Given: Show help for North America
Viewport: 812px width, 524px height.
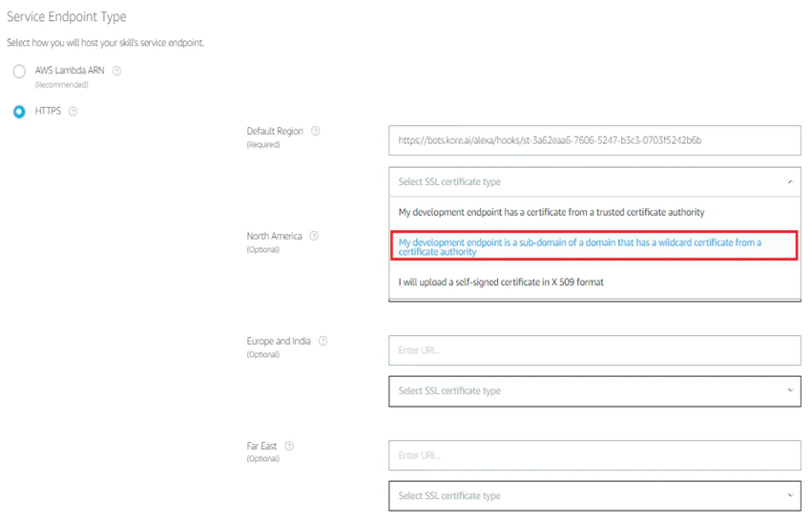Looking at the screenshot, I should 314,236.
